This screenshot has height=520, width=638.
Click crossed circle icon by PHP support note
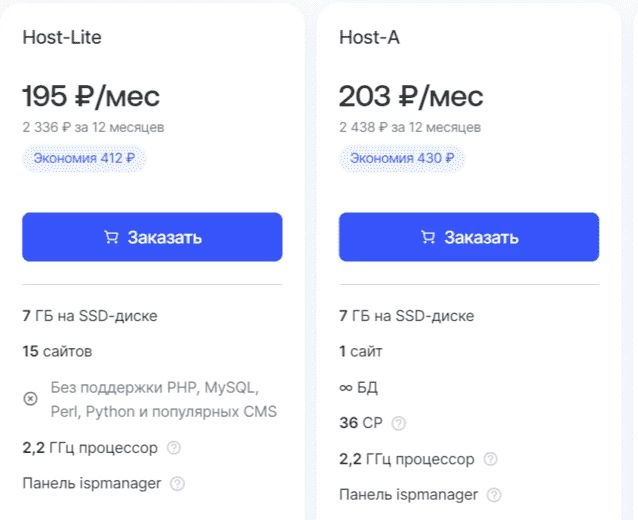click(x=31, y=399)
